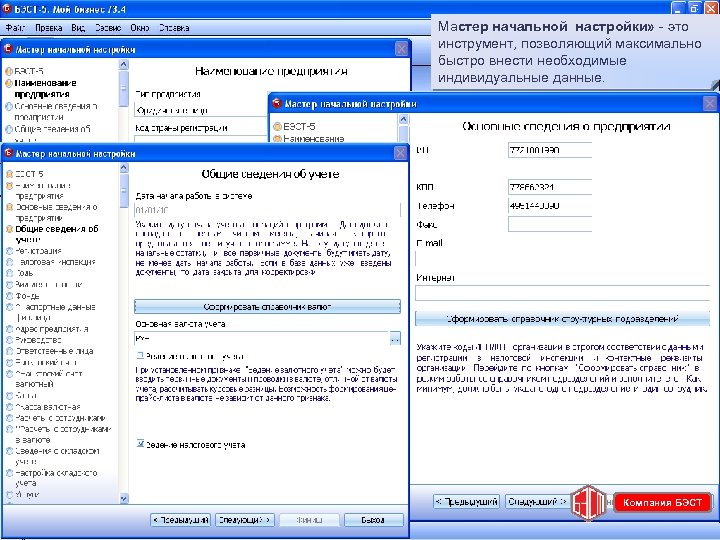
Task: Click the Основная валюта учета field
Action: point(262,339)
